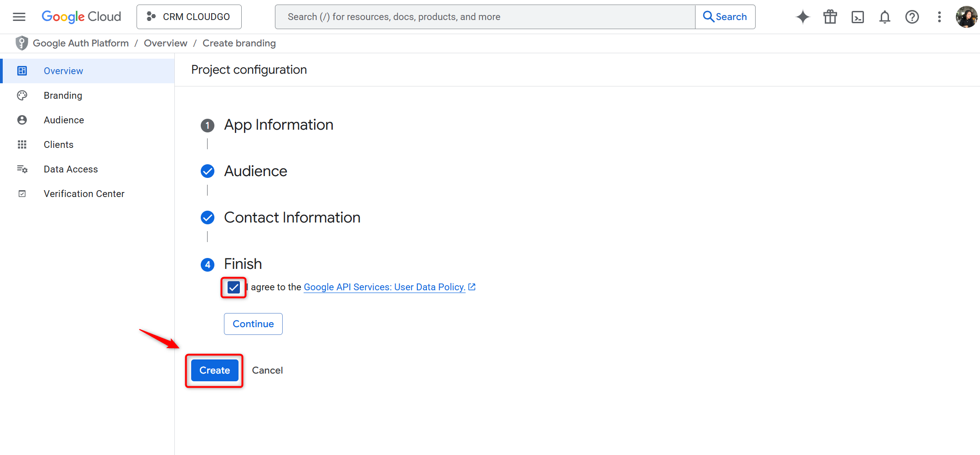Open the Gemini AI assistant
The height and width of the screenshot is (455, 980).
(x=802, y=17)
